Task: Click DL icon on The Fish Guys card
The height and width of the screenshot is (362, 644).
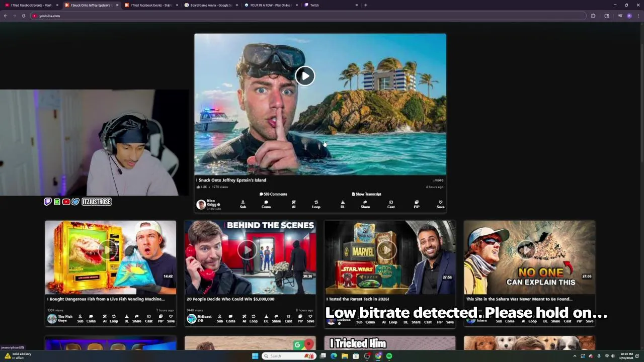Action: coord(126,319)
